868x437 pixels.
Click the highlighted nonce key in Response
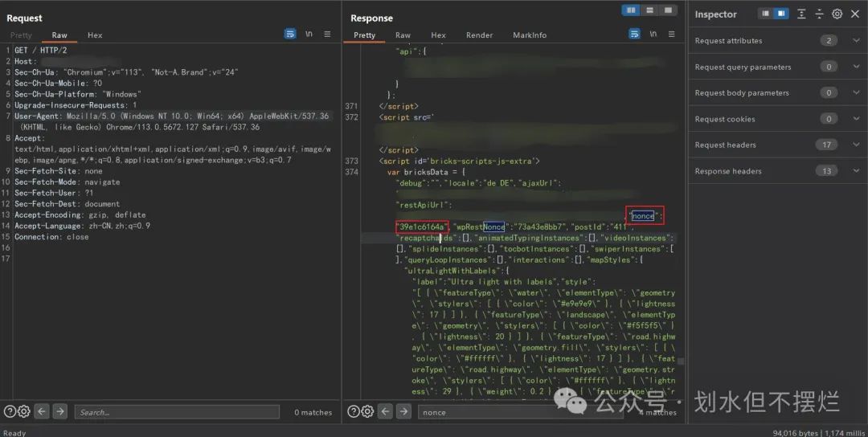pyautogui.click(x=643, y=216)
